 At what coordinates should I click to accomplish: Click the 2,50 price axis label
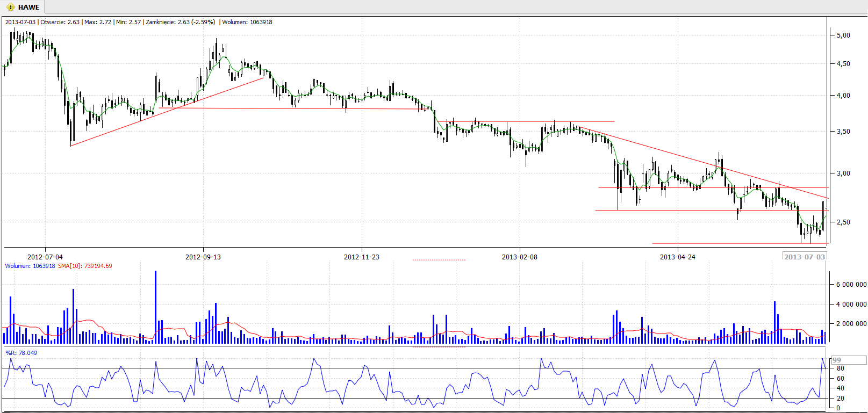tap(843, 222)
